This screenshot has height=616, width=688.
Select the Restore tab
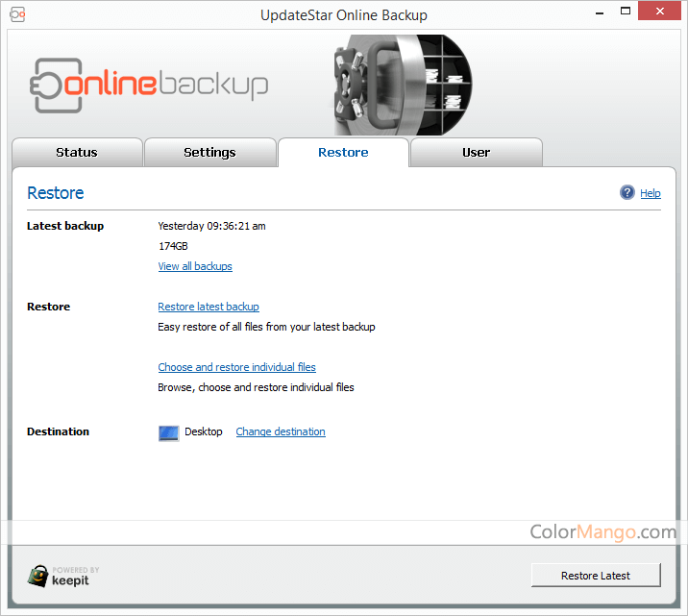pyautogui.click(x=343, y=152)
